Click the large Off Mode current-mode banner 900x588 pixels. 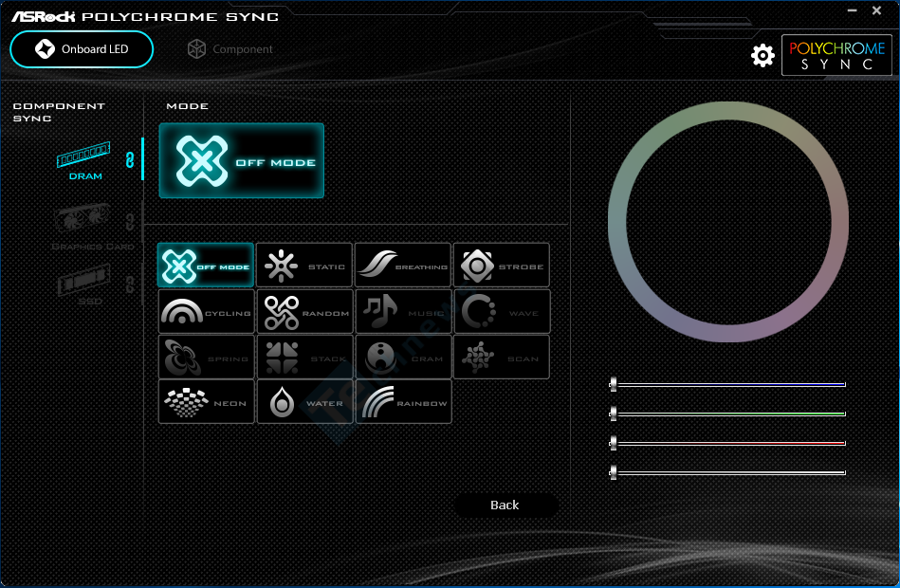tap(242, 161)
